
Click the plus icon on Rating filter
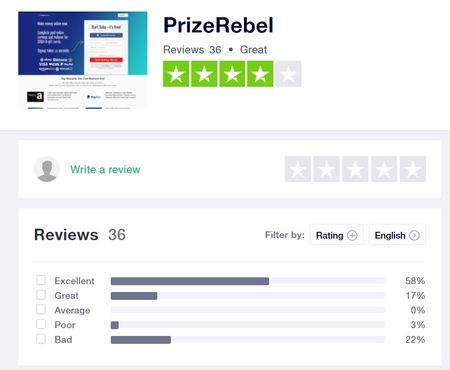coord(352,235)
